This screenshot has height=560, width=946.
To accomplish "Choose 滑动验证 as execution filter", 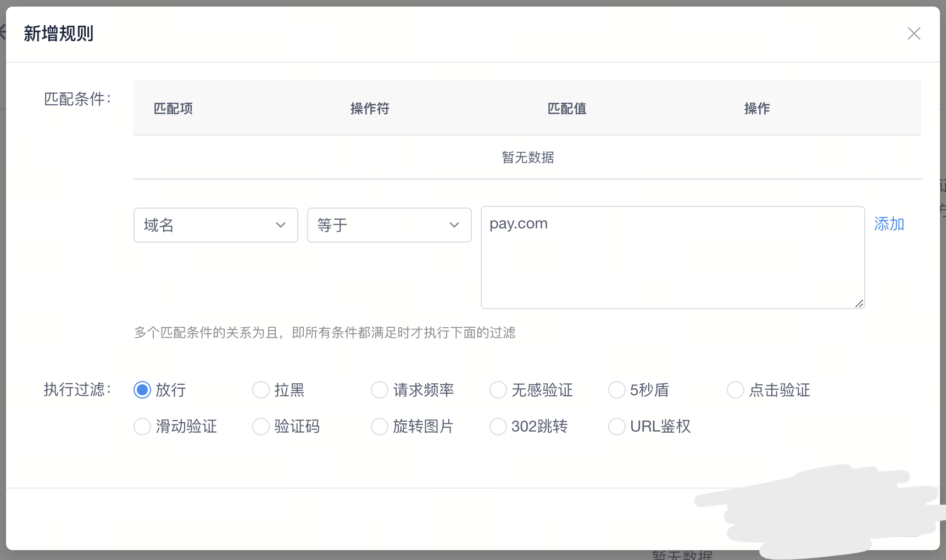I will (142, 427).
